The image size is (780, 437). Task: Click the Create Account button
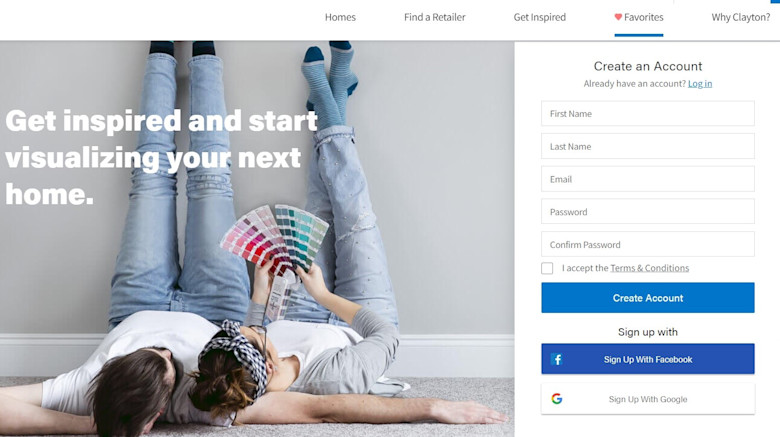point(648,298)
